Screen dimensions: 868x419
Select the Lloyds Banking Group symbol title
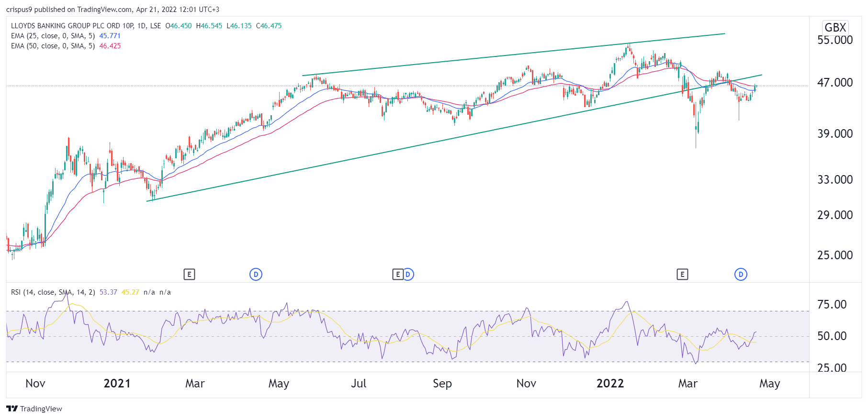pos(86,26)
